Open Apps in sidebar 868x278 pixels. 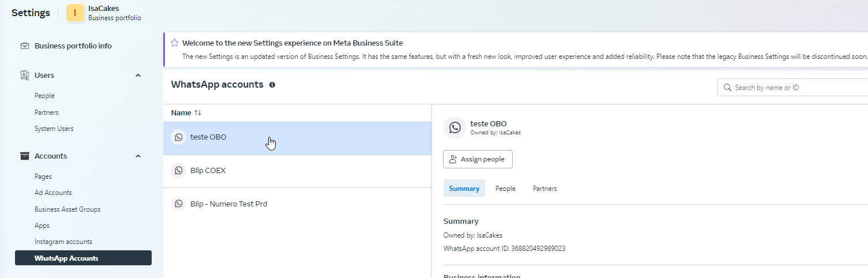42,226
